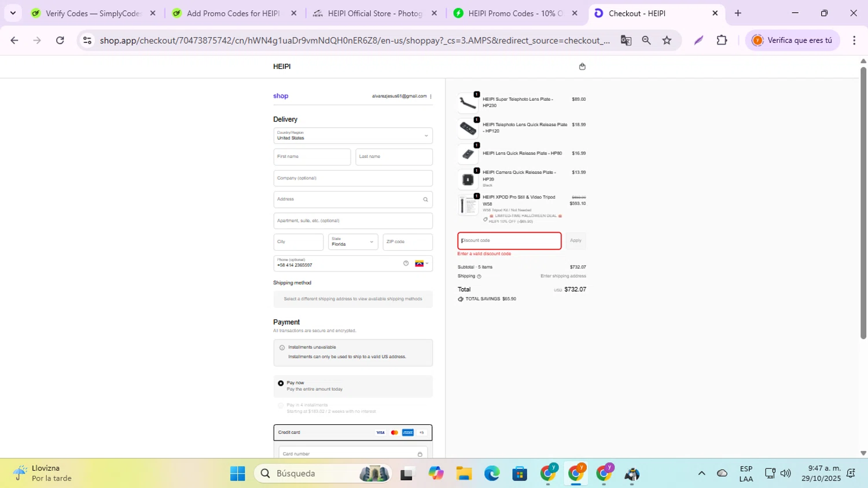Open Microsoft Store from taskbar
The height and width of the screenshot is (488, 868).
pos(520,474)
